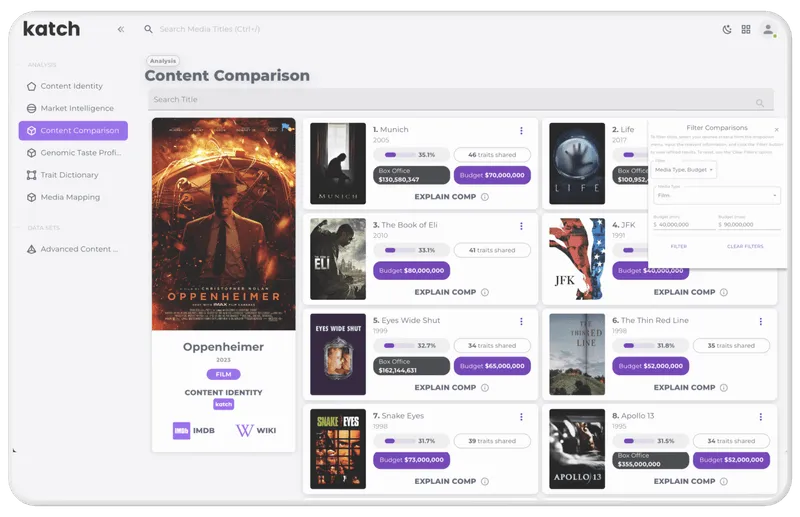Open the three-dot menu for The Book of Eli
The image size is (800, 517).
coord(521,226)
